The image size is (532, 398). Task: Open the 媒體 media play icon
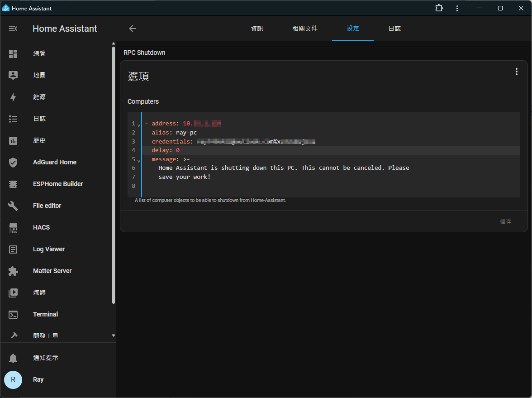pyautogui.click(x=13, y=293)
